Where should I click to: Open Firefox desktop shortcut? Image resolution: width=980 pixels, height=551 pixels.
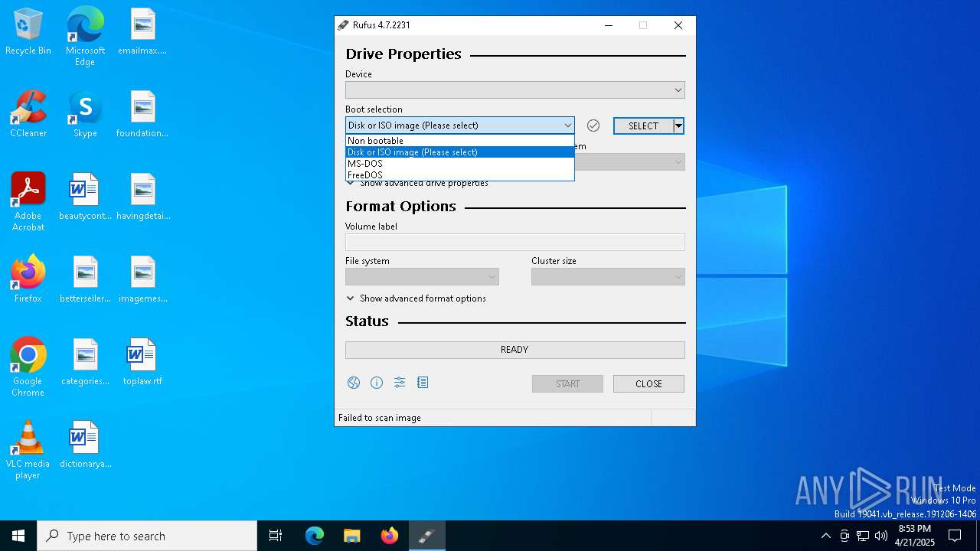click(x=28, y=279)
